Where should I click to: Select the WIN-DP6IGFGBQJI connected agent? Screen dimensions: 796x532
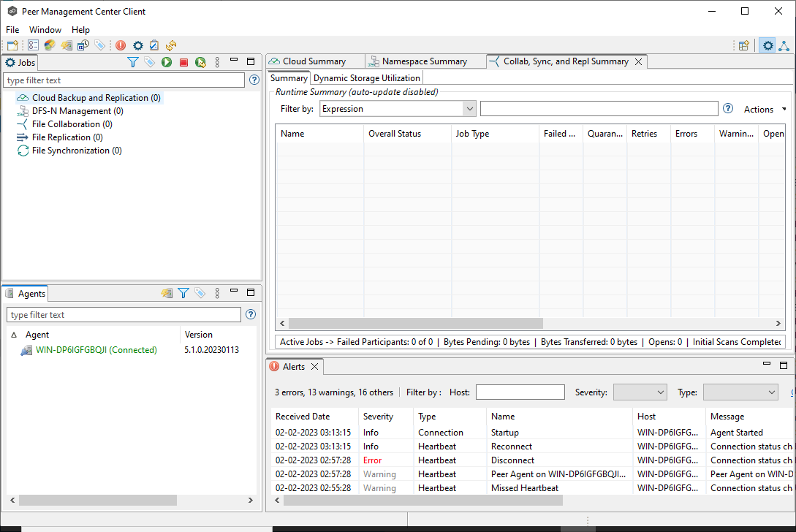coord(96,350)
